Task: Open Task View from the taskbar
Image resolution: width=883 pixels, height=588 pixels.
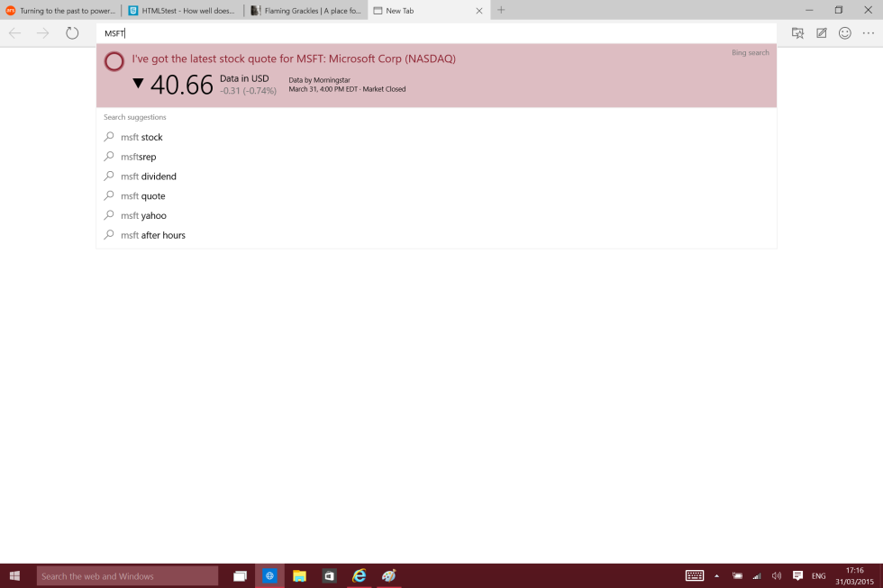Action: point(241,576)
